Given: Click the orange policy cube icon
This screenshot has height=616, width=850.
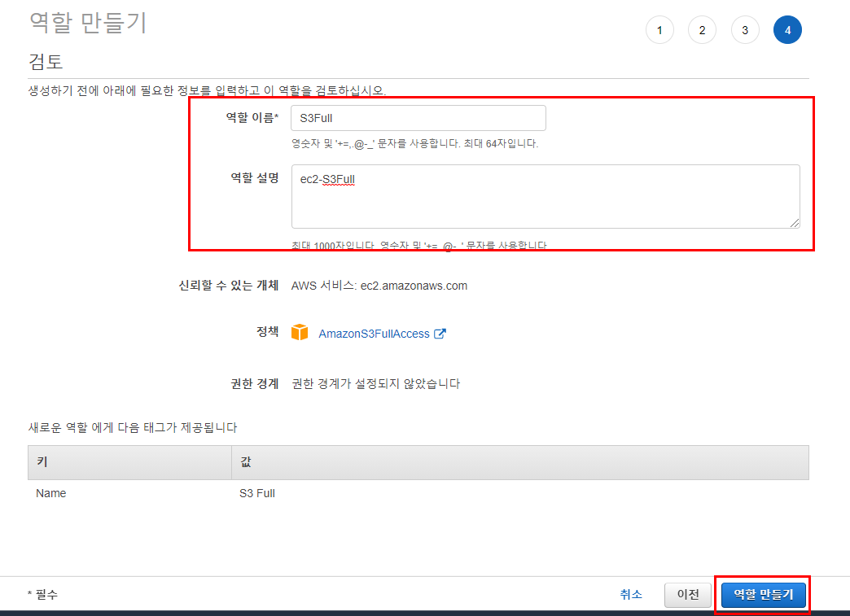Looking at the screenshot, I should (300, 332).
